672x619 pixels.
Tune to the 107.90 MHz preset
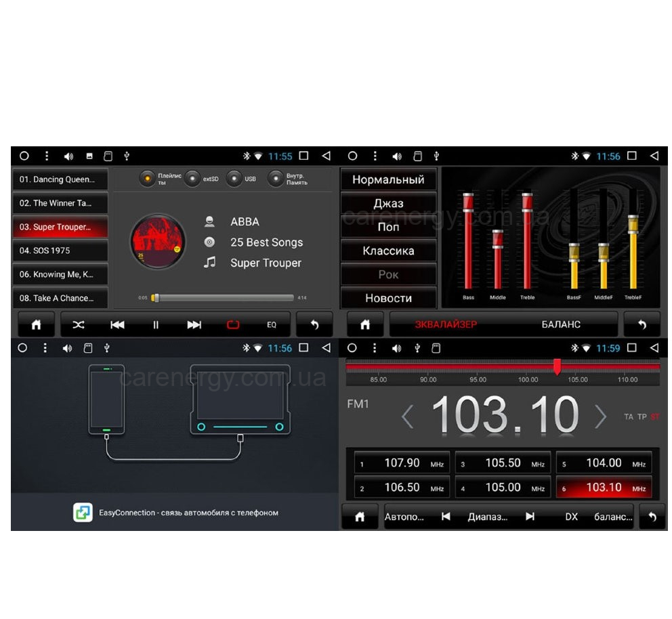[x=402, y=463]
